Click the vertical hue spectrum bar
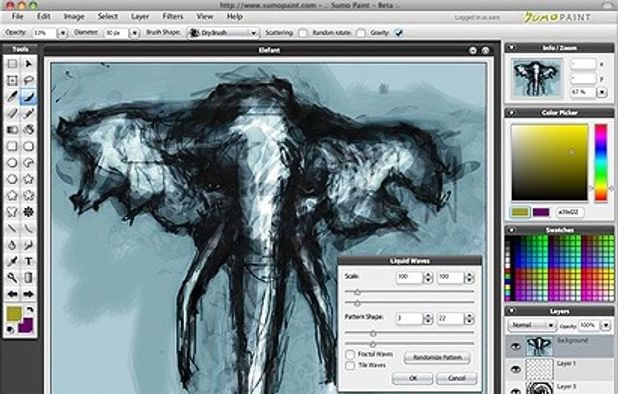The image size is (618, 394). point(601,163)
